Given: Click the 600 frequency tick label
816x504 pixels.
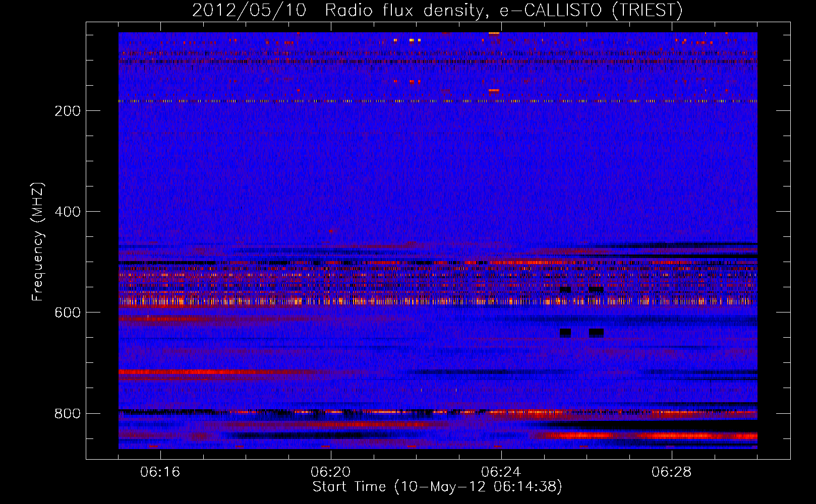Looking at the screenshot, I should pyautogui.click(x=68, y=312).
